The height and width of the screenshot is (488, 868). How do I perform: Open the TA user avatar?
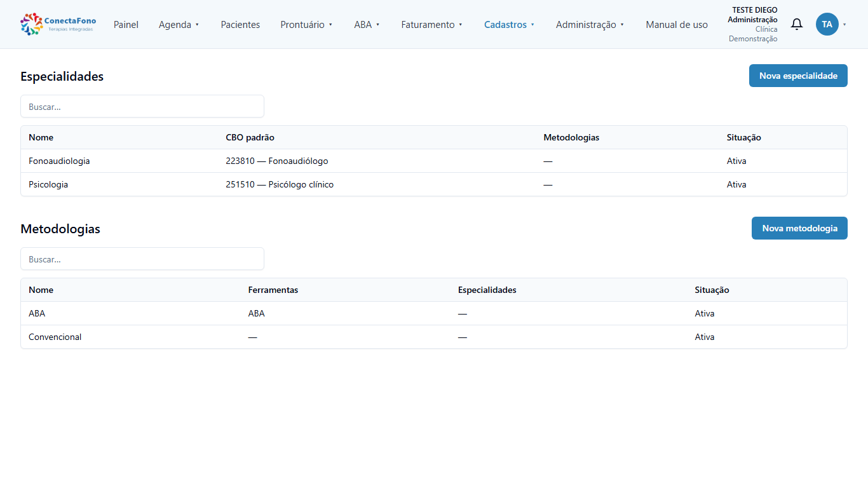(827, 24)
